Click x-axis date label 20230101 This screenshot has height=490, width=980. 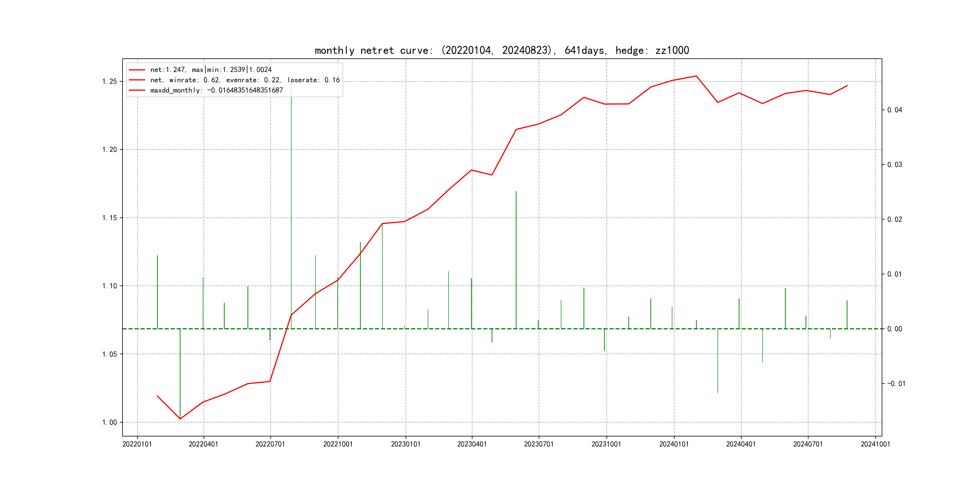point(406,444)
